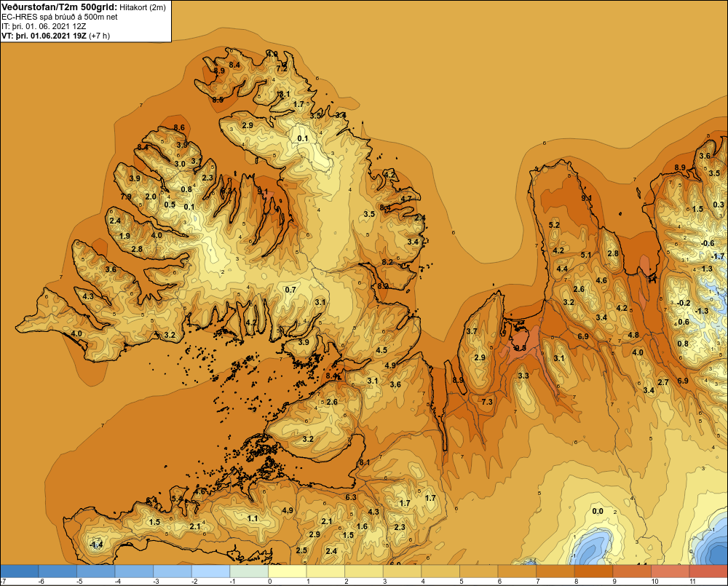Click the '10' legend scale label

click(654, 582)
